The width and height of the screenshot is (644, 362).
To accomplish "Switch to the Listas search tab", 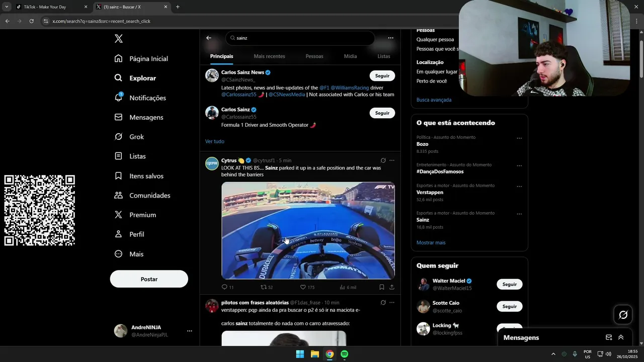I will pos(384,56).
